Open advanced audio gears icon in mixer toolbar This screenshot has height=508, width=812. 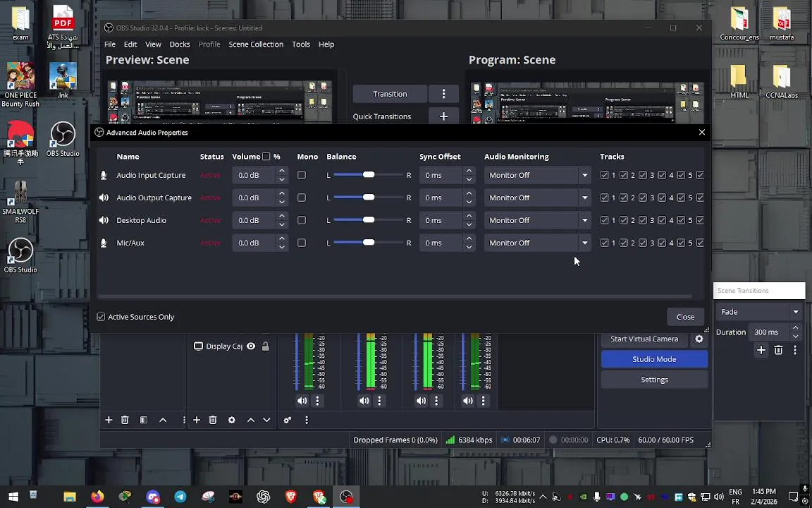click(x=288, y=420)
